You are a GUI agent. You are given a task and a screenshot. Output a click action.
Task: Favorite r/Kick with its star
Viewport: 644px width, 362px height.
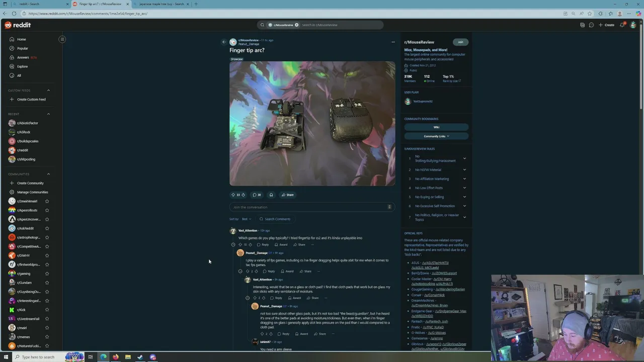click(x=47, y=310)
